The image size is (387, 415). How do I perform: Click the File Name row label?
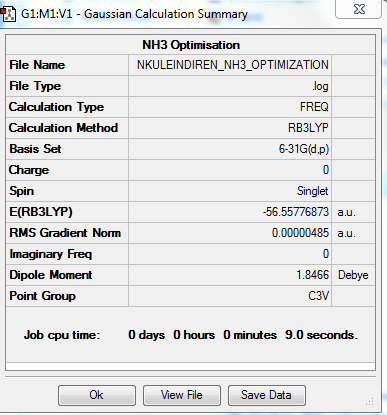pyautogui.click(x=37, y=65)
